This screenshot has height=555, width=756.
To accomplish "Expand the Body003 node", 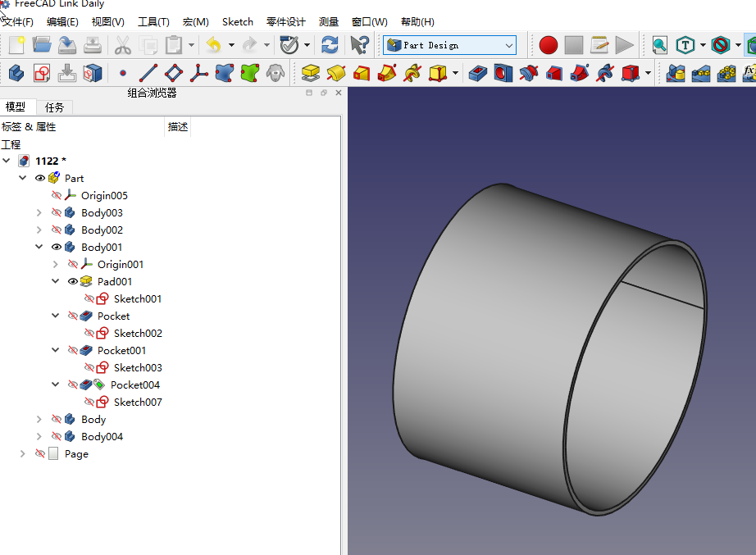I will 39,212.
